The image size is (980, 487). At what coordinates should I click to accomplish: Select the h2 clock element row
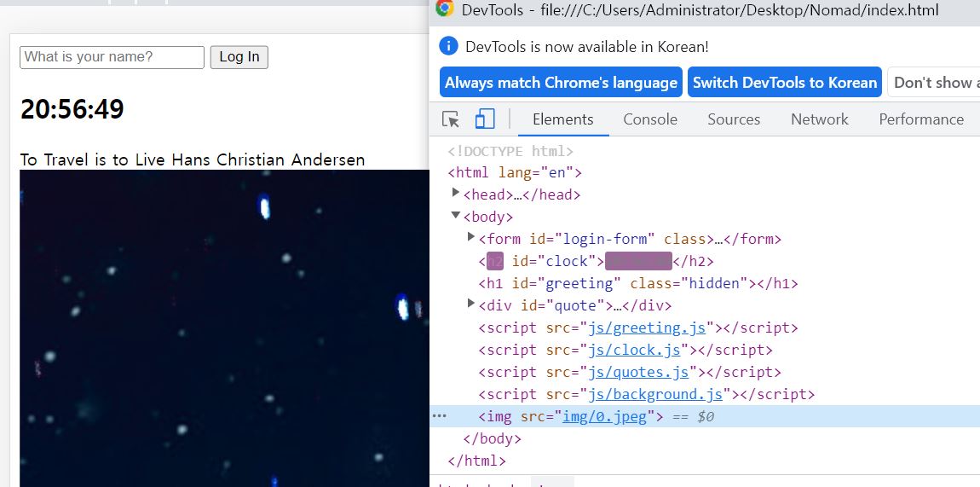pos(705,261)
